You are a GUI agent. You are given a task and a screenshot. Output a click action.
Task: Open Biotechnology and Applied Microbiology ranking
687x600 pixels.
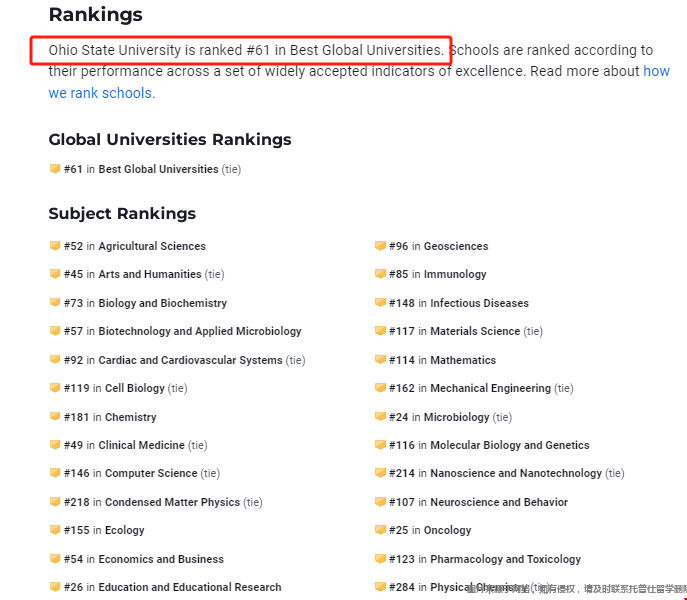(200, 331)
